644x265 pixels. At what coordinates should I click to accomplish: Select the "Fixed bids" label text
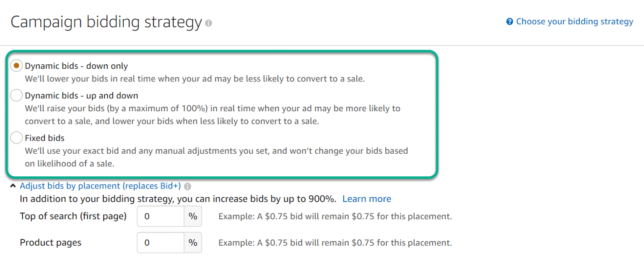tap(44, 137)
